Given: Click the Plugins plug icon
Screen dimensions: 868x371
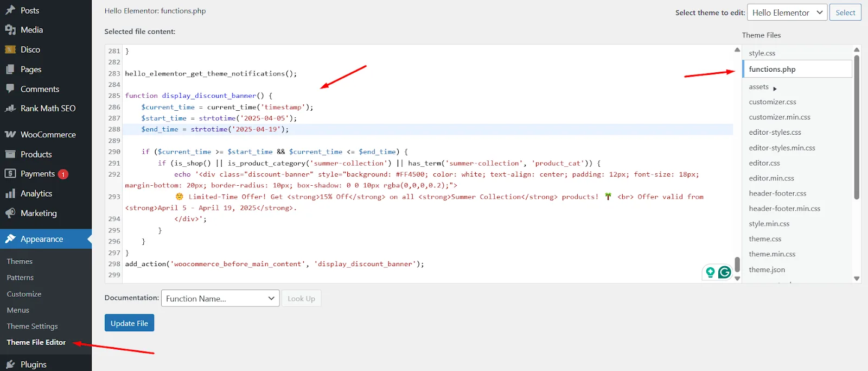Looking at the screenshot, I should (10, 364).
